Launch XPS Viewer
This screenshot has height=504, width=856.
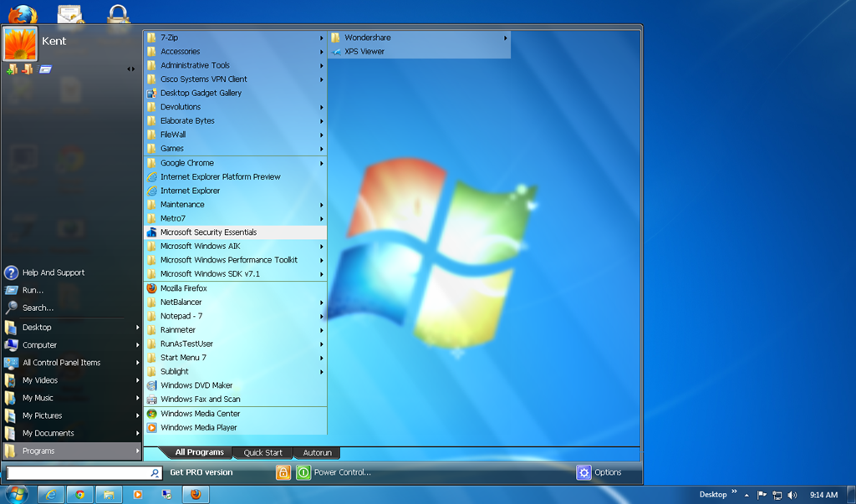click(420, 51)
